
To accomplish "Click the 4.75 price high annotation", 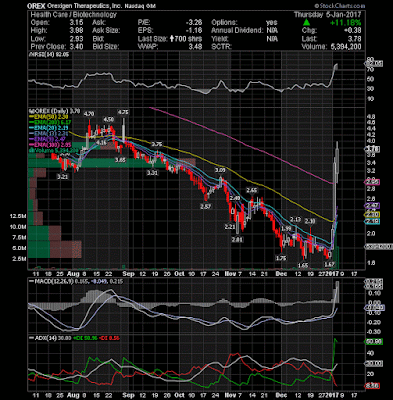I will pyautogui.click(x=123, y=112).
